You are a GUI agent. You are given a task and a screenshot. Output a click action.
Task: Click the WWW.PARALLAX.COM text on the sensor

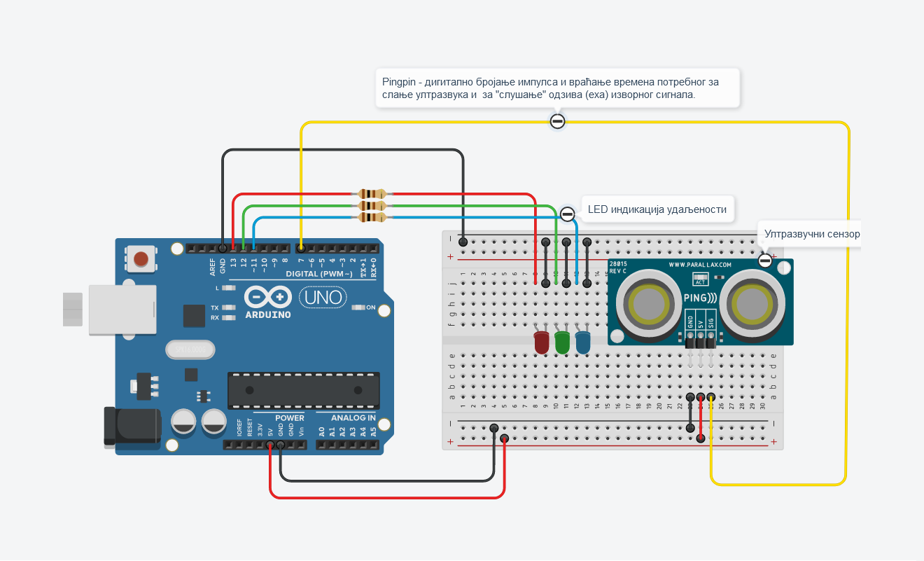[x=699, y=265]
